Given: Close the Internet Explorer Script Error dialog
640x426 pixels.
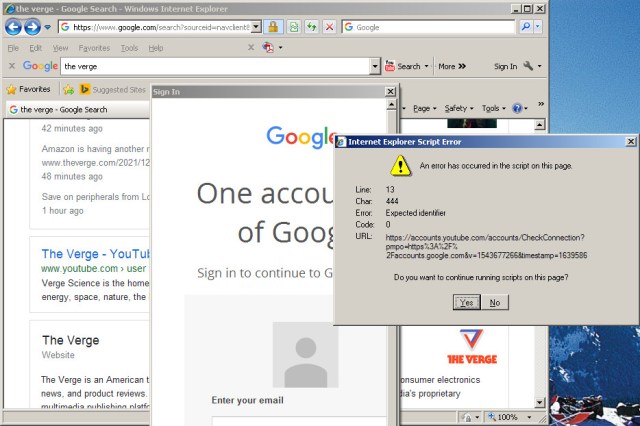Looking at the screenshot, I should (631, 142).
